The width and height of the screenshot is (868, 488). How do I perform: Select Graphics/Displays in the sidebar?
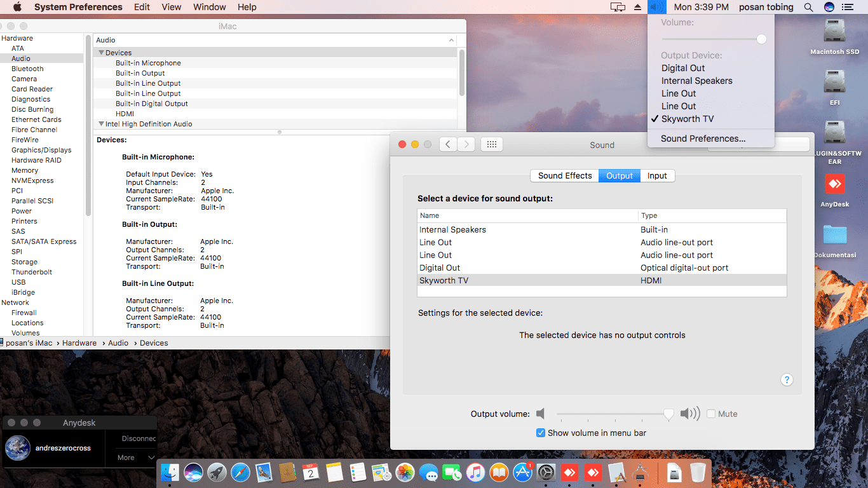pyautogui.click(x=41, y=150)
